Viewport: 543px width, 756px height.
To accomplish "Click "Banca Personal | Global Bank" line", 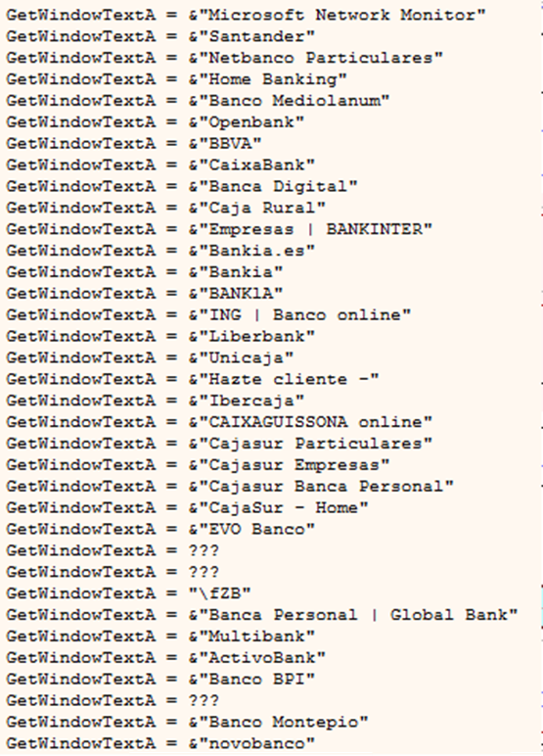I will coord(262,615).
